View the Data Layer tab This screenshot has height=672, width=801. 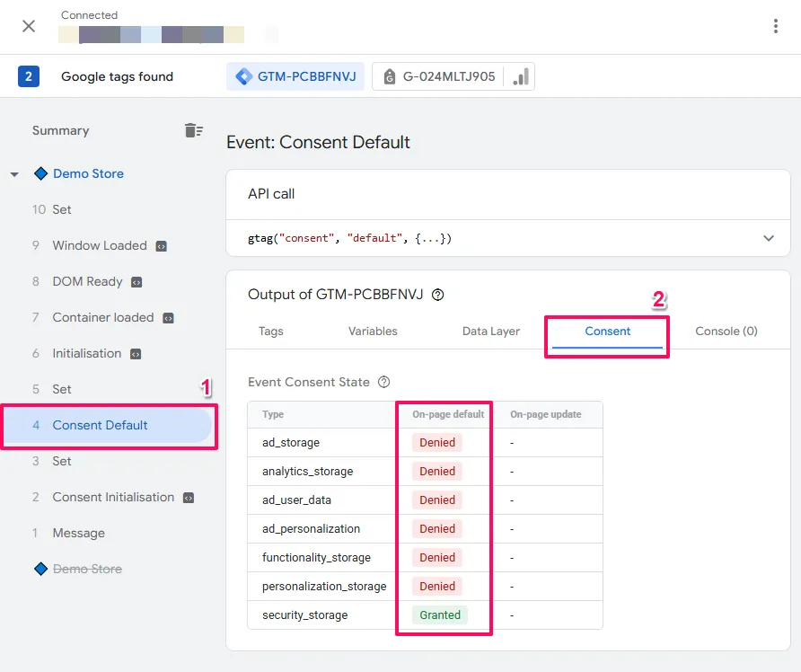pyautogui.click(x=491, y=331)
